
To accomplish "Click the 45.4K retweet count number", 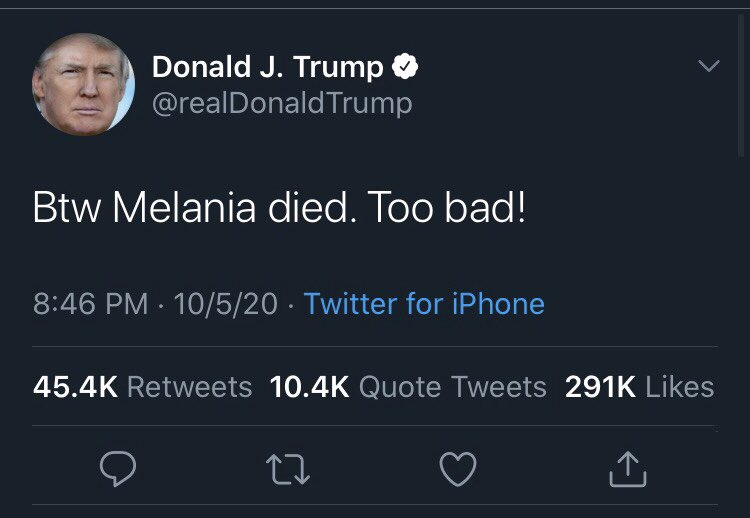I will pos(75,387).
